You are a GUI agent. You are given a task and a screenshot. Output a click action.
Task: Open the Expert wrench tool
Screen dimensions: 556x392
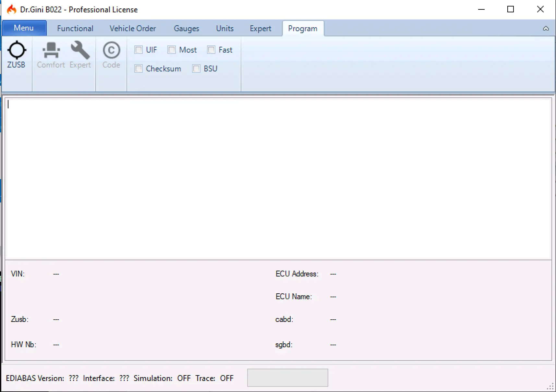tap(80, 51)
